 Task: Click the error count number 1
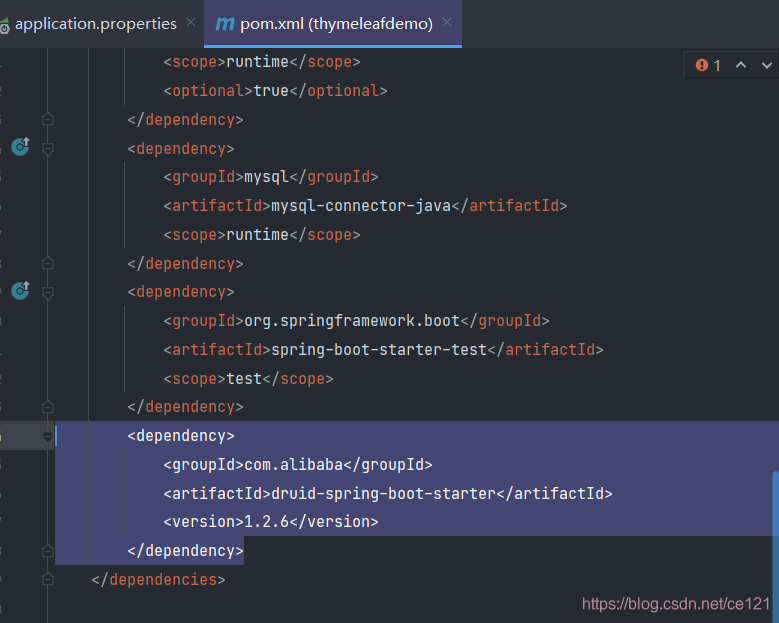point(717,66)
